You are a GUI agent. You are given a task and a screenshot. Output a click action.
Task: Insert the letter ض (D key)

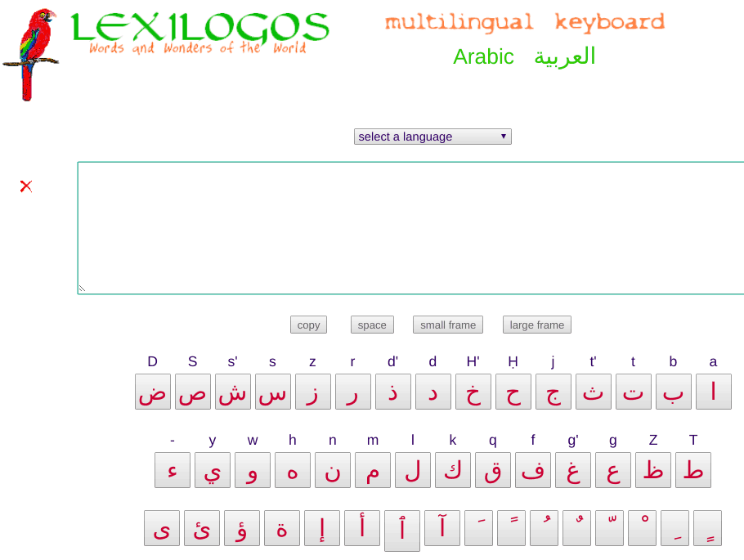(153, 392)
